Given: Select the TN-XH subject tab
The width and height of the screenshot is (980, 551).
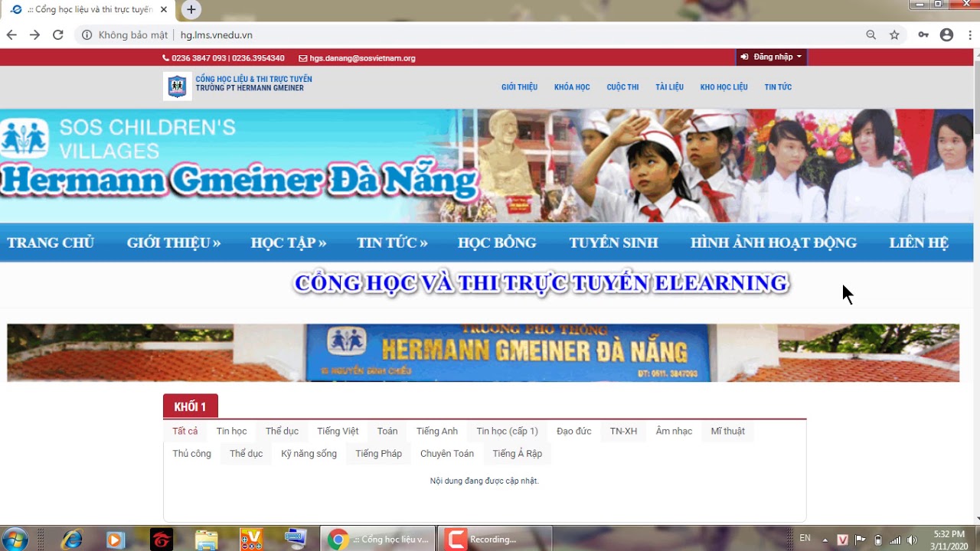Looking at the screenshot, I should 623,432.
